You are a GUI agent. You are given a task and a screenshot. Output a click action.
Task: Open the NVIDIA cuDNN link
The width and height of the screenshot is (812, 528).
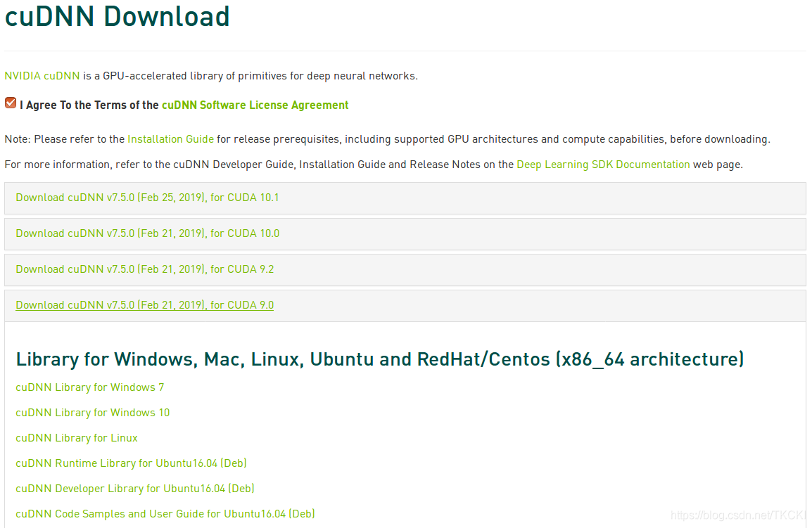(42, 76)
